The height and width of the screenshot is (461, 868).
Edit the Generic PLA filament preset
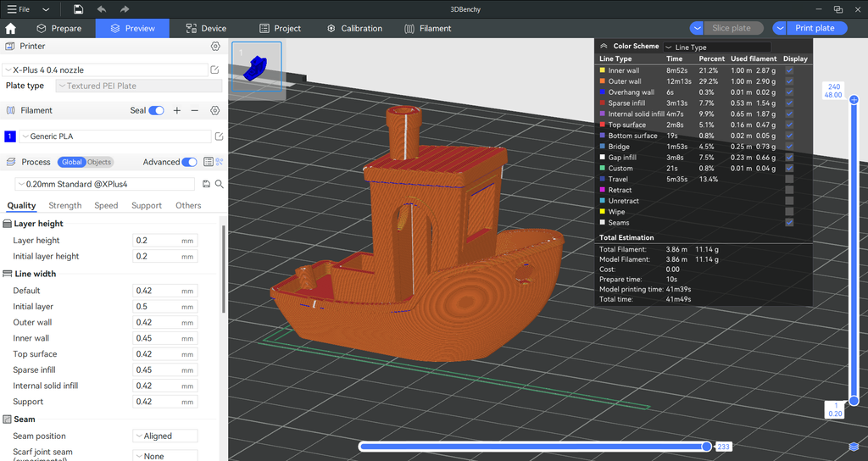click(219, 136)
